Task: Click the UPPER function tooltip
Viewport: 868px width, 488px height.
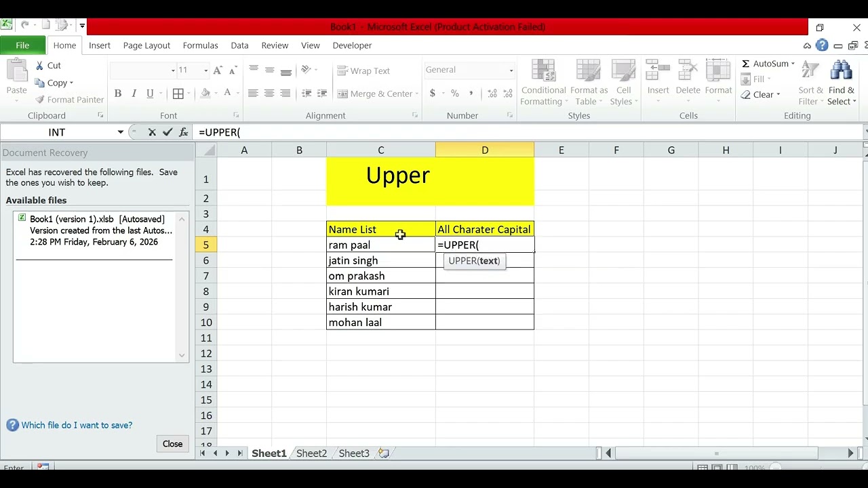Action: point(474,261)
